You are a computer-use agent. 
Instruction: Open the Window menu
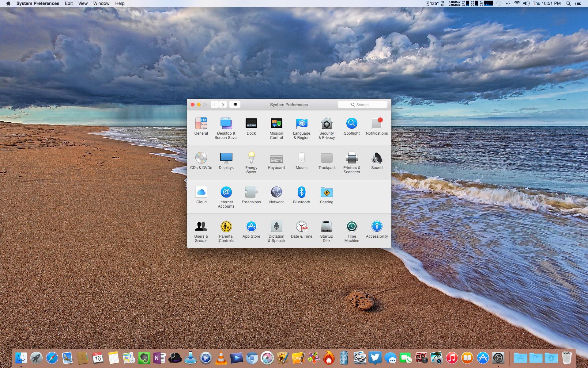tap(101, 3)
